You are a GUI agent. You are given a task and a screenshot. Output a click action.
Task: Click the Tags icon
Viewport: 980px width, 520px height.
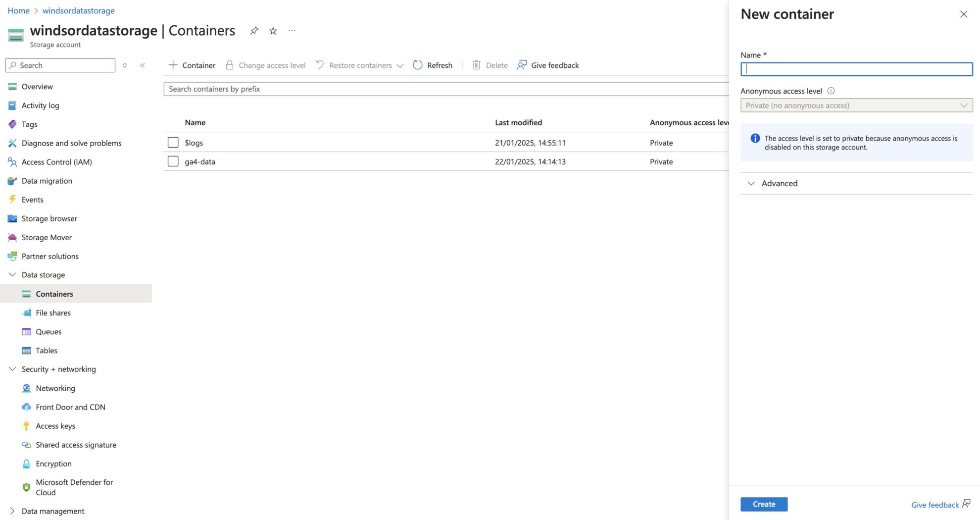point(12,124)
